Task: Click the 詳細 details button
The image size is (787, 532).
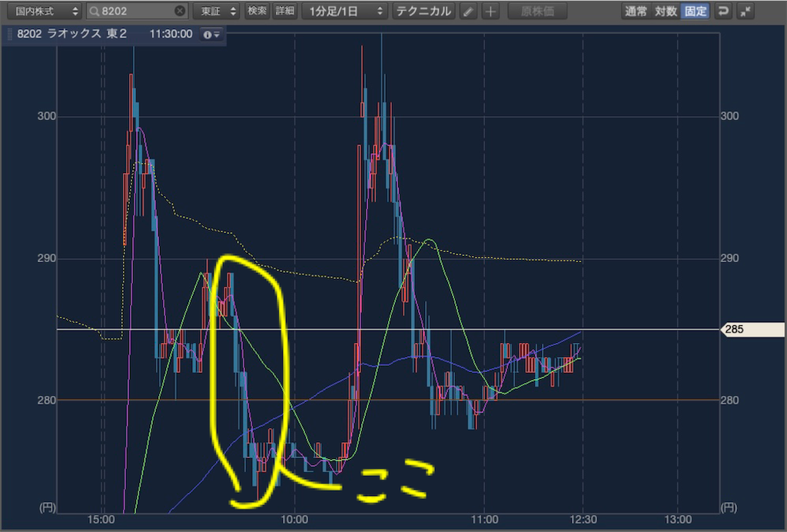Action: 284,11
